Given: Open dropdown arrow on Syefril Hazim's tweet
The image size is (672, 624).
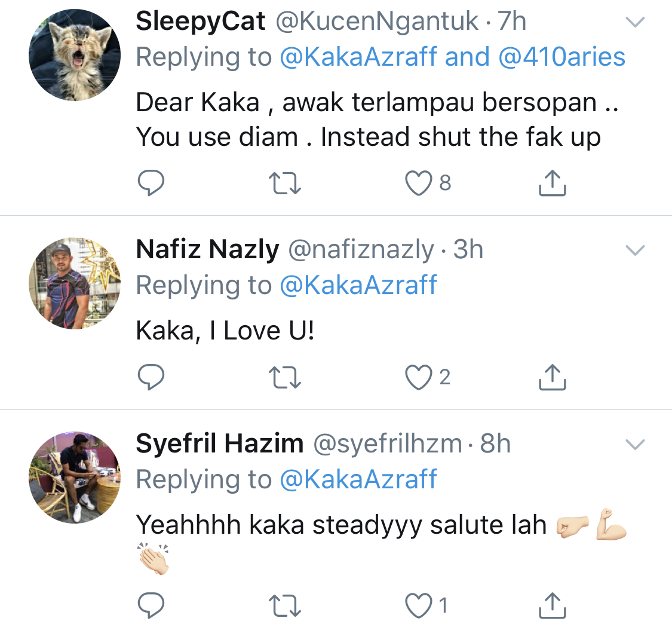Looking at the screenshot, I should [x=634, y=445].
